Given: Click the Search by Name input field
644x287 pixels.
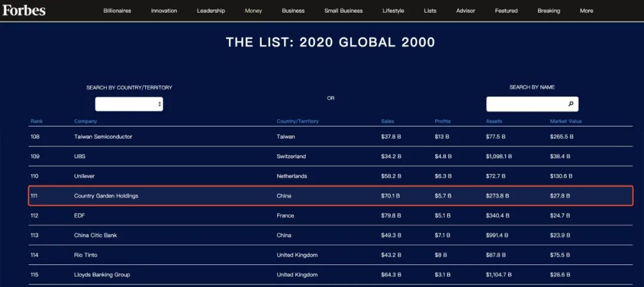Looking at the screenshot, I should (532, 104).
